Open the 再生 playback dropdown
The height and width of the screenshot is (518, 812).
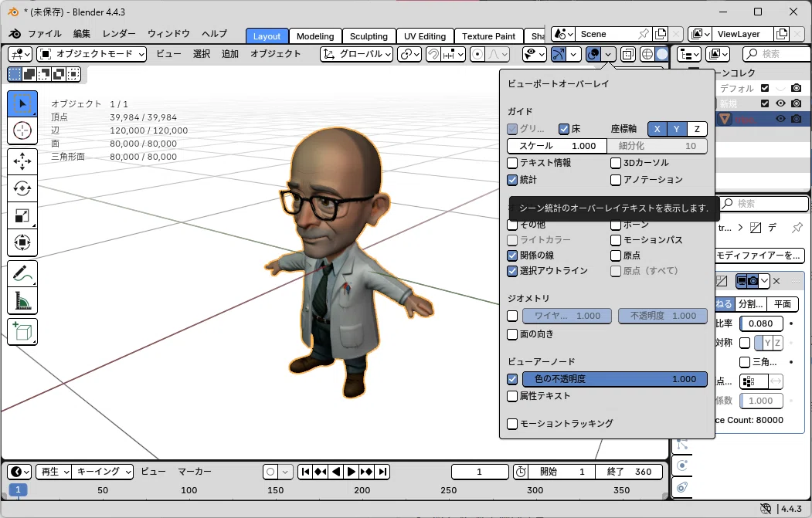pos(54,472)
